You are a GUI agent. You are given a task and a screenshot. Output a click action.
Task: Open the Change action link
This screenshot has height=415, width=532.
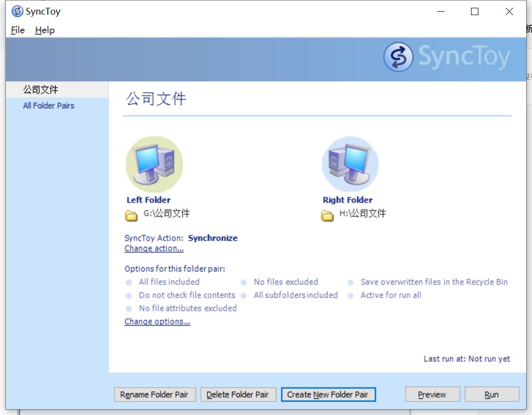click(153, 248)
